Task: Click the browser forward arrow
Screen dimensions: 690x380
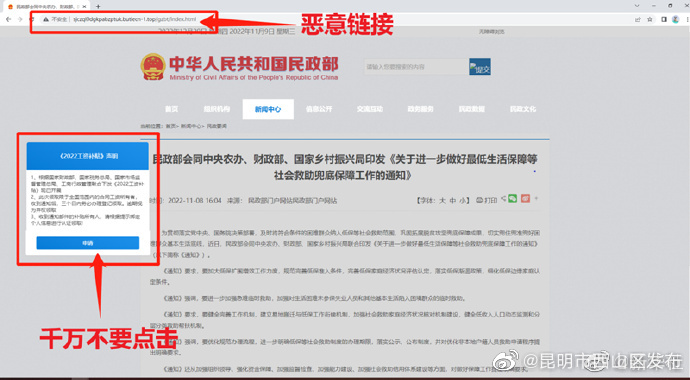Action: [x=20, y=19]
